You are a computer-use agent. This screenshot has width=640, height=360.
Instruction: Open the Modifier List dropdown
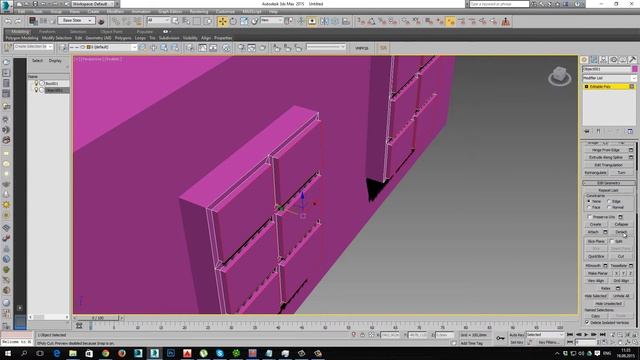point(609,78)
